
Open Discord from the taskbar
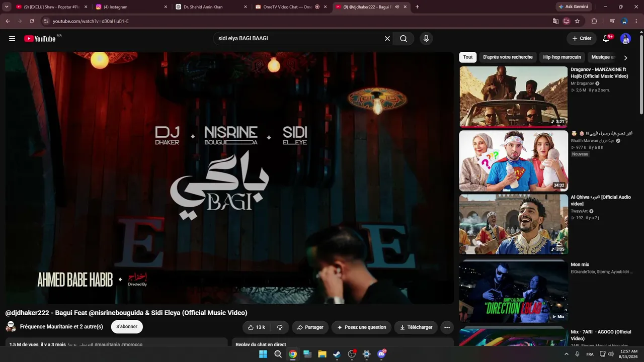click(381, 354)
